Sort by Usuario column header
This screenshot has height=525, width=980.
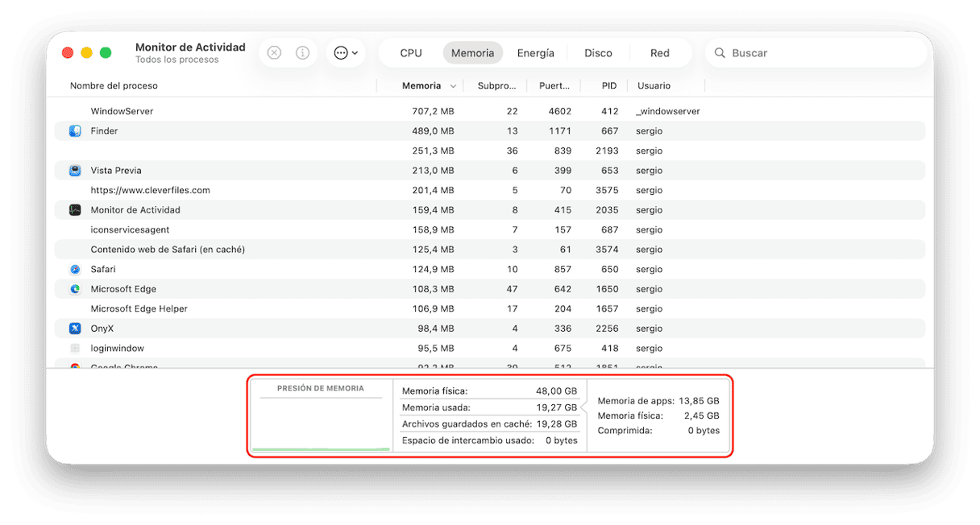[654, 85]
